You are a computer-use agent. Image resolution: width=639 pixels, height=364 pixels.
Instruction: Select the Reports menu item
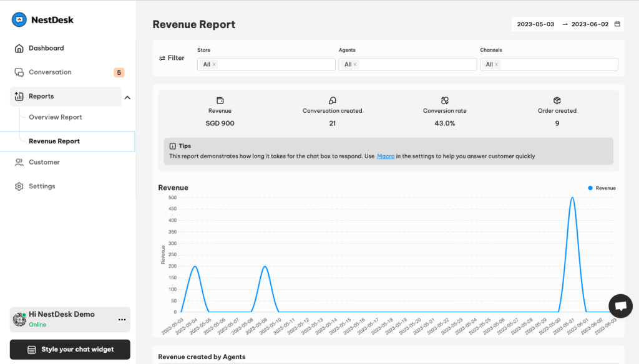click(66, 97)
